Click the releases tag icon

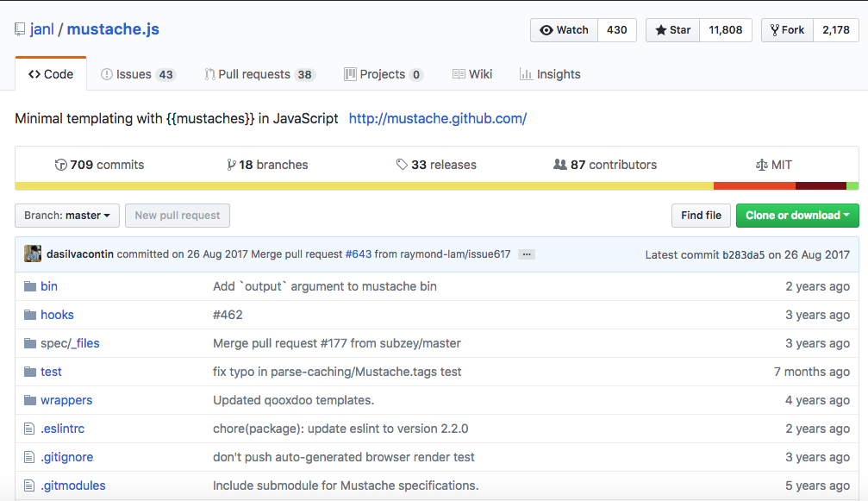tap(402, 165)
